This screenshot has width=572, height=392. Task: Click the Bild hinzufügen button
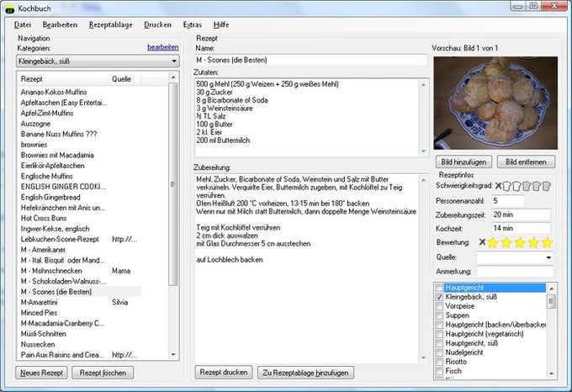463,162
